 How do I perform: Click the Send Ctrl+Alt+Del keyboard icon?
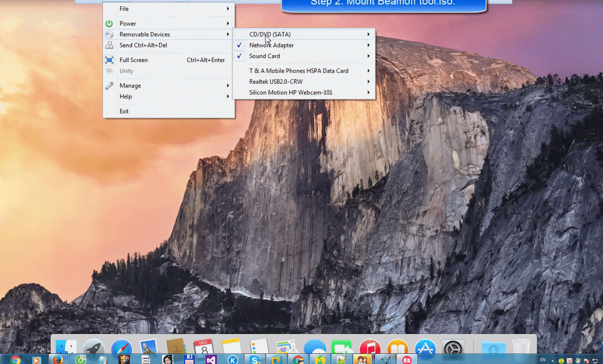coord(109,45)
